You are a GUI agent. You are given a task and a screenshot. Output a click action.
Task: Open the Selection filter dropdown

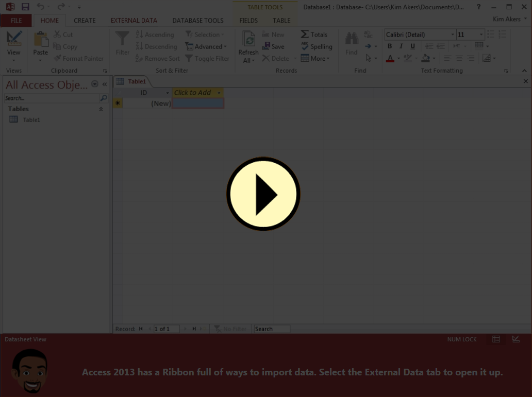point(205,34)
